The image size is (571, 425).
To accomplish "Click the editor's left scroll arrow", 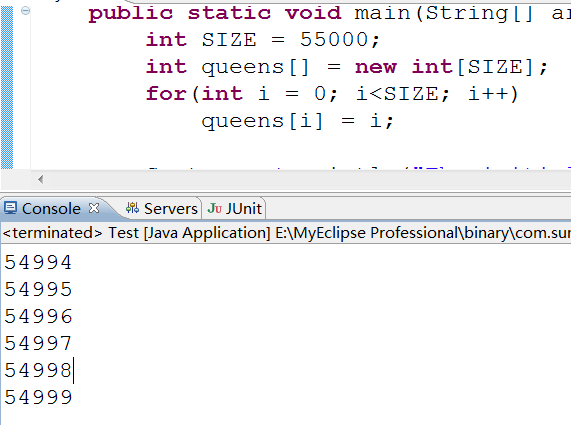I will [x=40, y=179].
